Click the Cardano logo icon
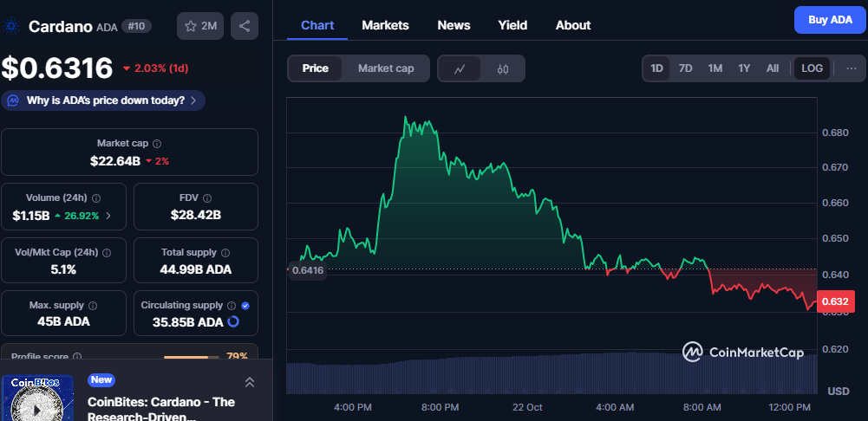The height and width of the screenshot is (421, 868). 11,26
